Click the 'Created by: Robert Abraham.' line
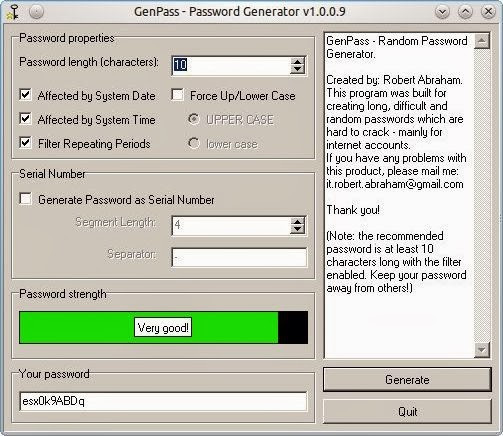This screenshot has height=436, width=503. pos(394,80)
